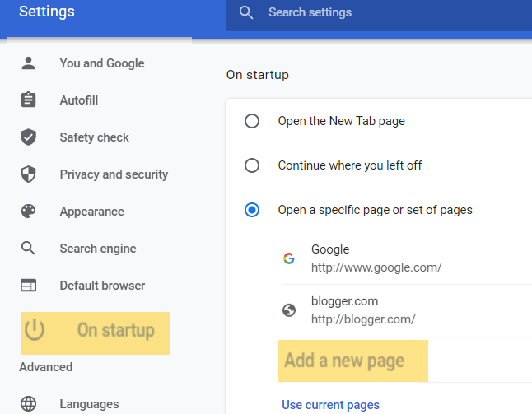The image size is (532, 414).
Task: Click the Appearance palette icon
Action: tap(29, 212)
